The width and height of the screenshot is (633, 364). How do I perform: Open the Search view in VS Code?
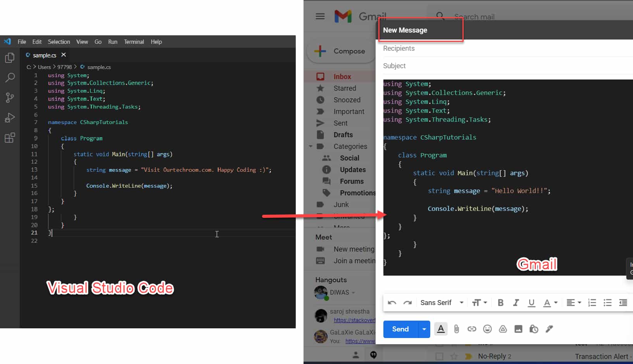point(10,78)
